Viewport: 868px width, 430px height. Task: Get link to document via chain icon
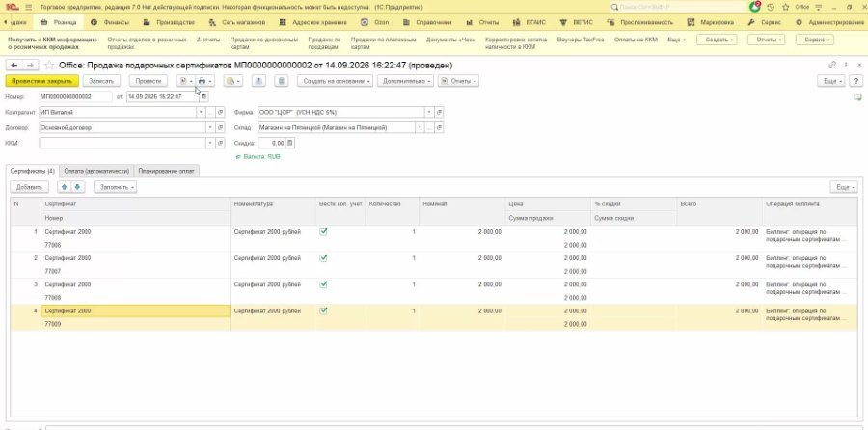(832, 66)
